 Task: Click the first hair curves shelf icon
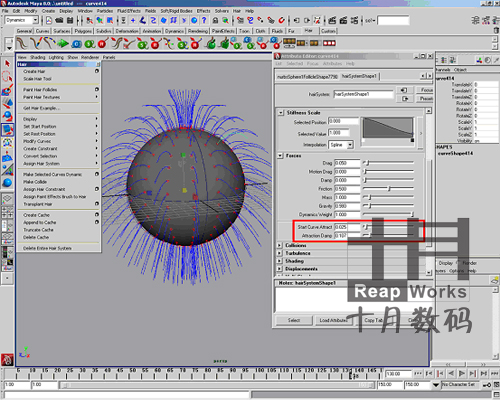click(x=22, y=43)
